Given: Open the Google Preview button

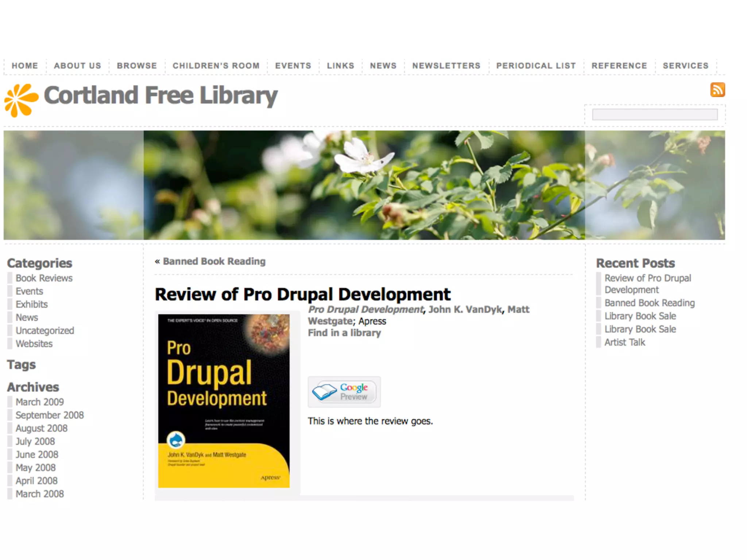Looking at the screenshot, I should [344, 392].
